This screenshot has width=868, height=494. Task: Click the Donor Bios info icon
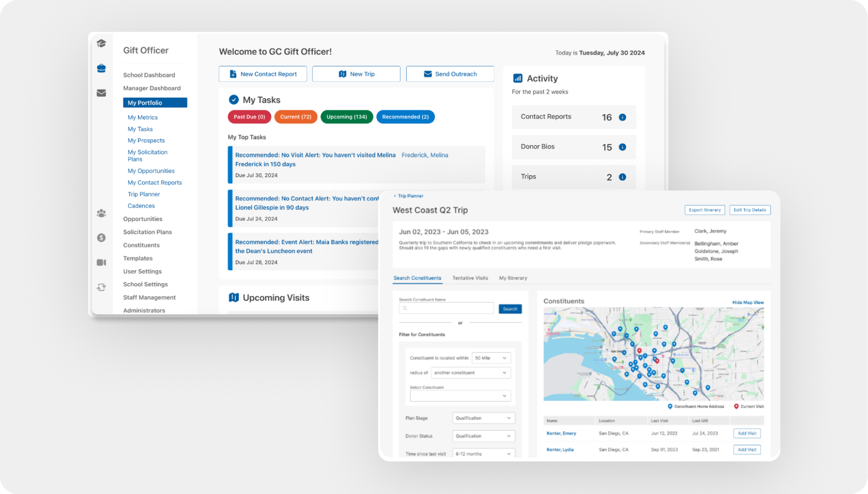coord(622,147)
